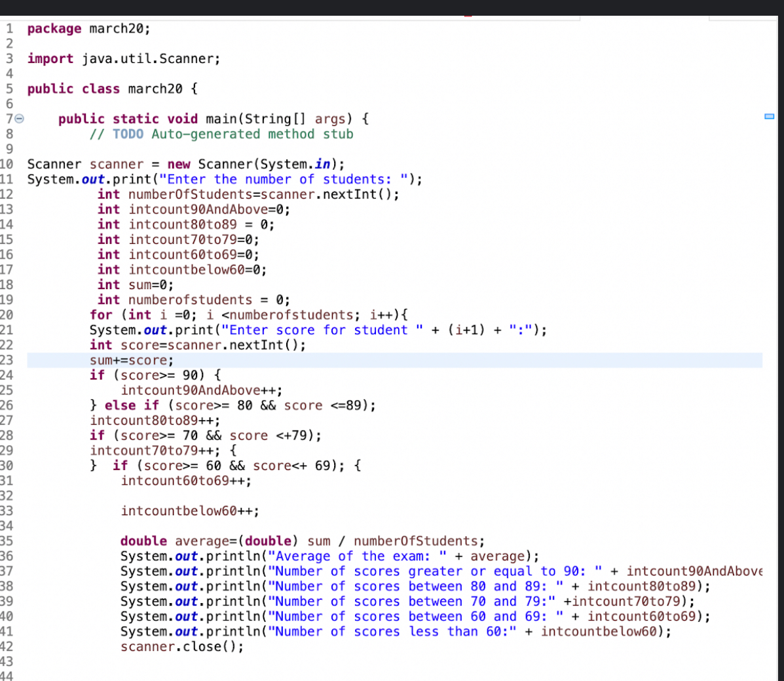Click the fold toggle beside public static void main
The image size is (784, 681).
[x=18, y=119]
